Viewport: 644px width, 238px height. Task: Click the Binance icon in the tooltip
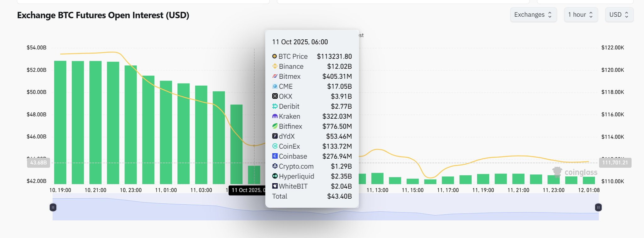click(275, 66)
